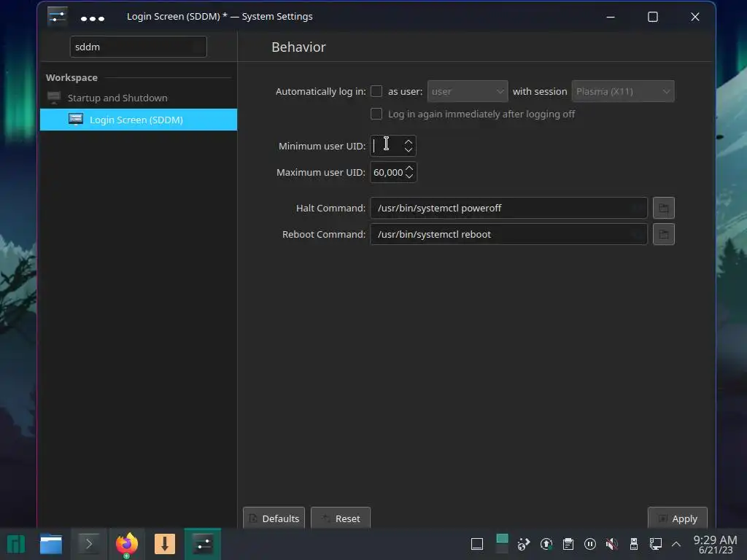Switch to System Settings taskbar entry
Screen dimensions: 747x560
203,544
